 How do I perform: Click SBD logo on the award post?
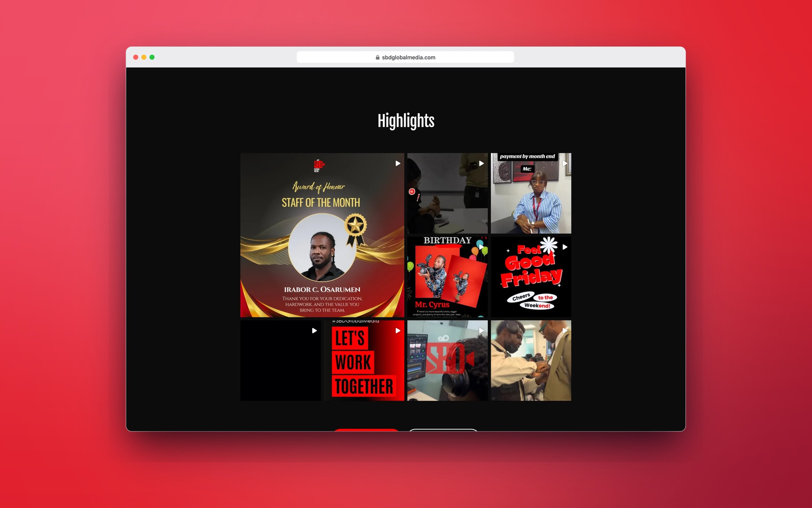(318, 166)
